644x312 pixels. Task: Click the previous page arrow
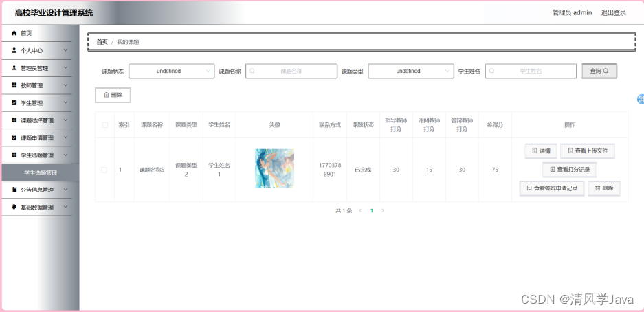pyautogui.click(x=360, y=210)
